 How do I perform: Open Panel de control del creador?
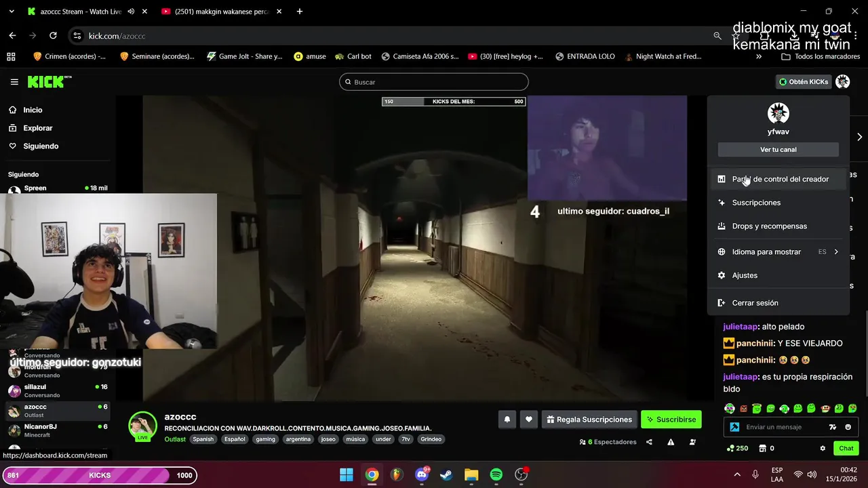(778, 179)
